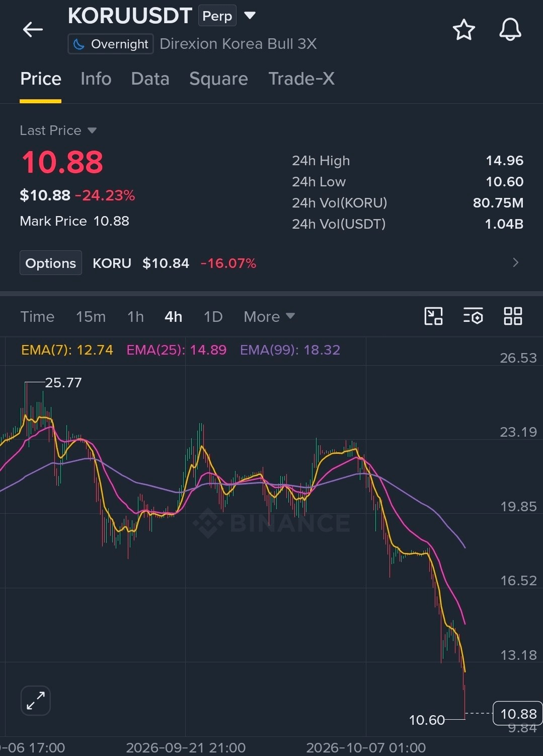Screen dimensions: 543x756
Task: Select the 1h timeframe
Action: 135,316
